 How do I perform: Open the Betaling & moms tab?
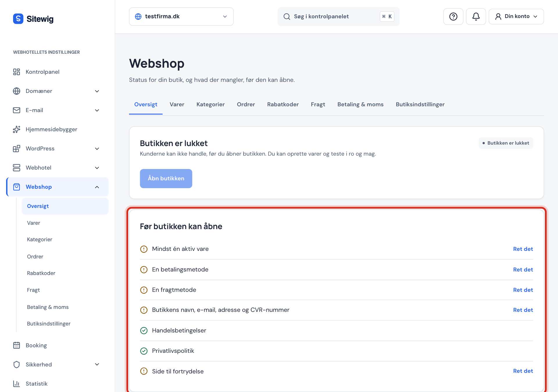point(360,104)
